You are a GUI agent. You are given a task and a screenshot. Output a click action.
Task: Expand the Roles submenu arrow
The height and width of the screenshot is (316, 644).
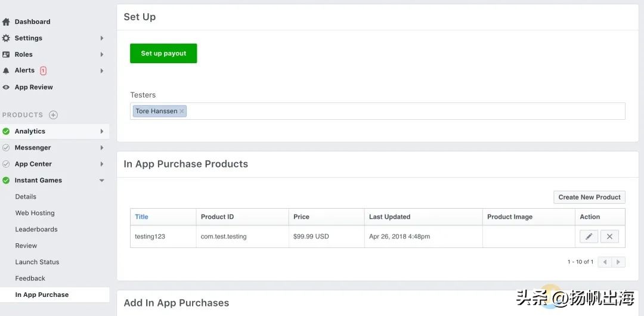coord(102,55)
